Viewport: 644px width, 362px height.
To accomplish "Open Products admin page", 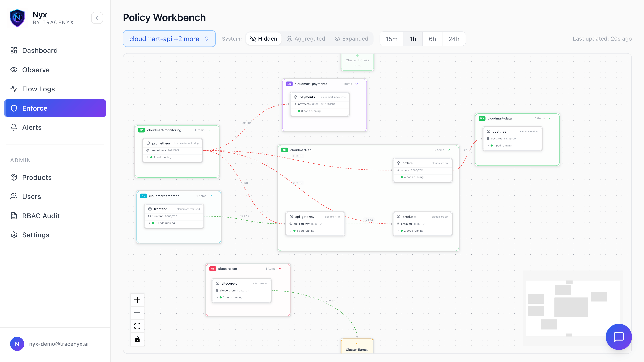I will (55, 177).
